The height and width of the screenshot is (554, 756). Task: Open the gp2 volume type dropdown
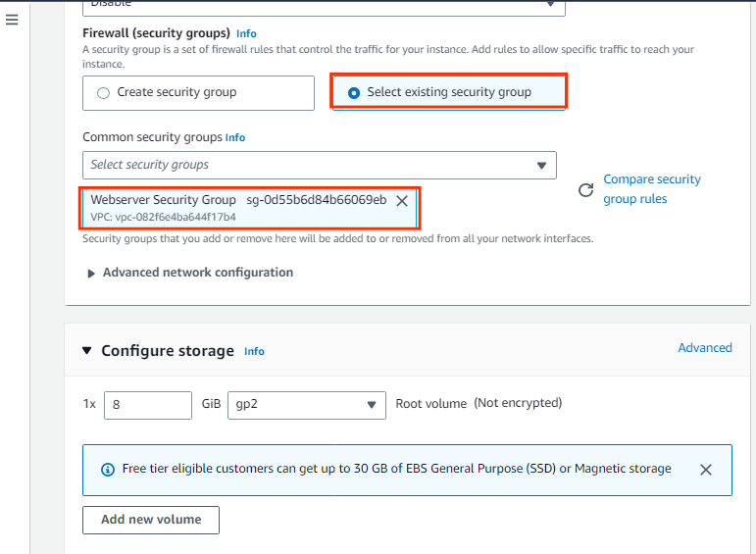coord(307,405)
